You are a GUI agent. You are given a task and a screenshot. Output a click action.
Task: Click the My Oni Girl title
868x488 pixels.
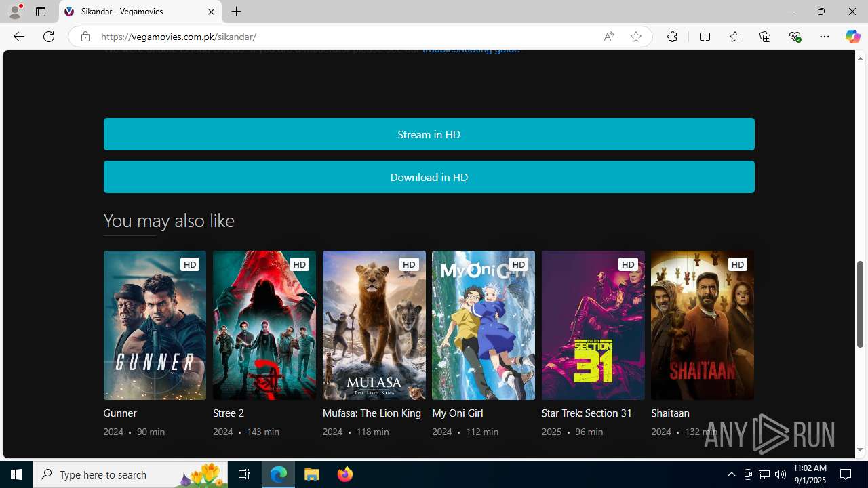(x=458, y=413)
